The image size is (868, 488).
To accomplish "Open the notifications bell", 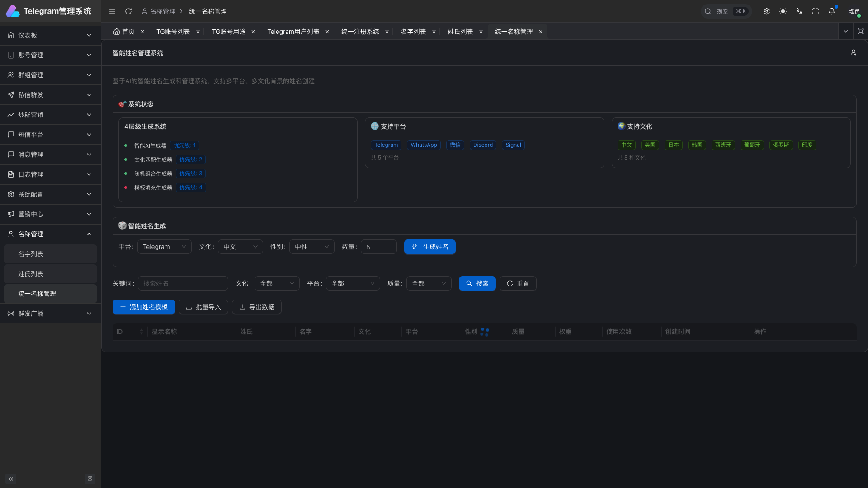I will point(832,11).
